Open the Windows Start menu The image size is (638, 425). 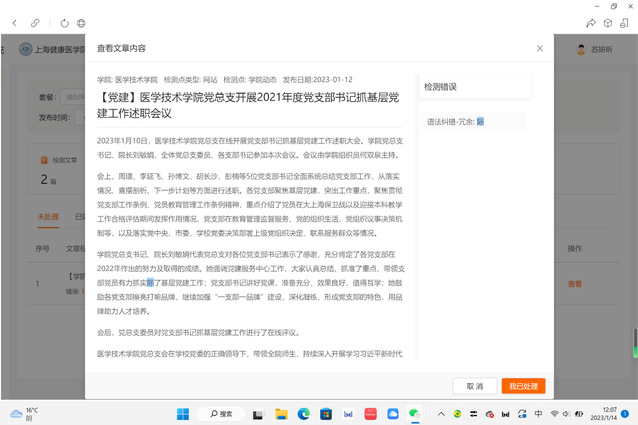183,413
